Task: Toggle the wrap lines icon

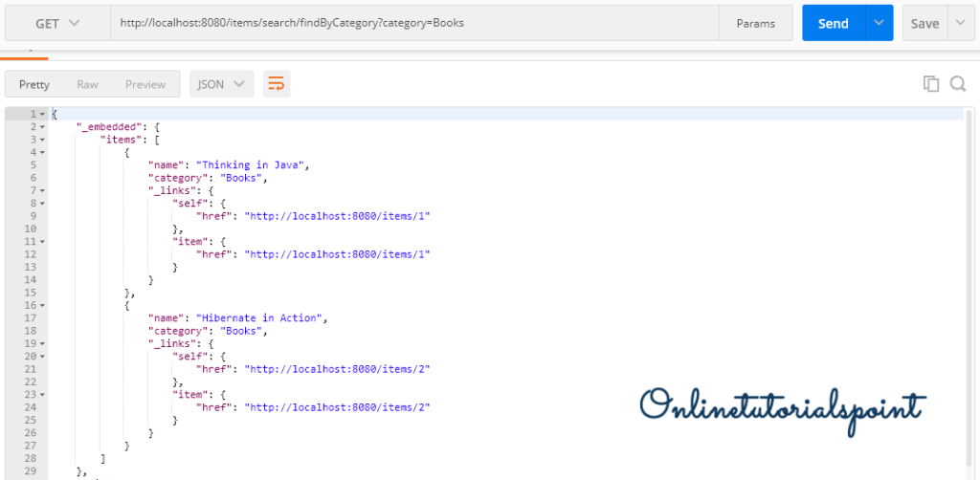Action: [277, 84]
